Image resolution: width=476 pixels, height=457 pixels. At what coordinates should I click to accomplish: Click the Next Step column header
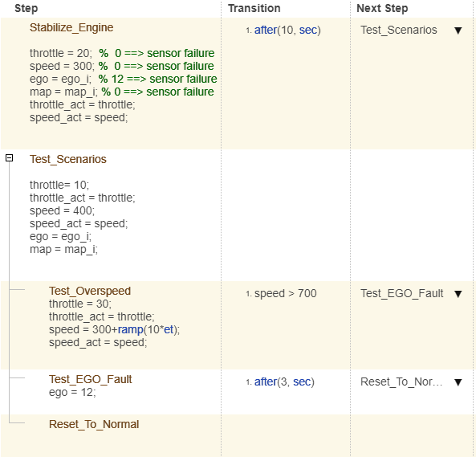tap(382, 8)
